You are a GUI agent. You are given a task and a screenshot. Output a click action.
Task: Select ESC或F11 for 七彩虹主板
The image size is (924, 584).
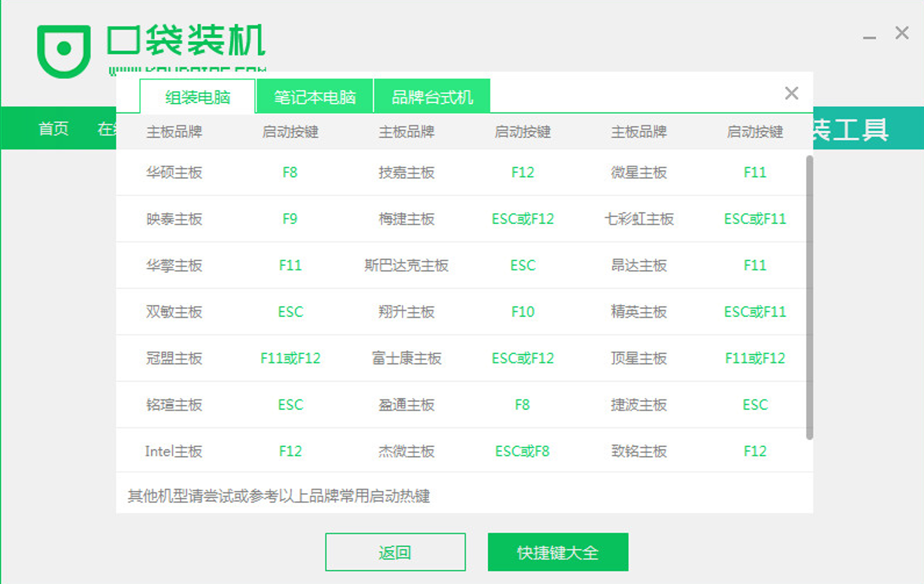(754, 218)
